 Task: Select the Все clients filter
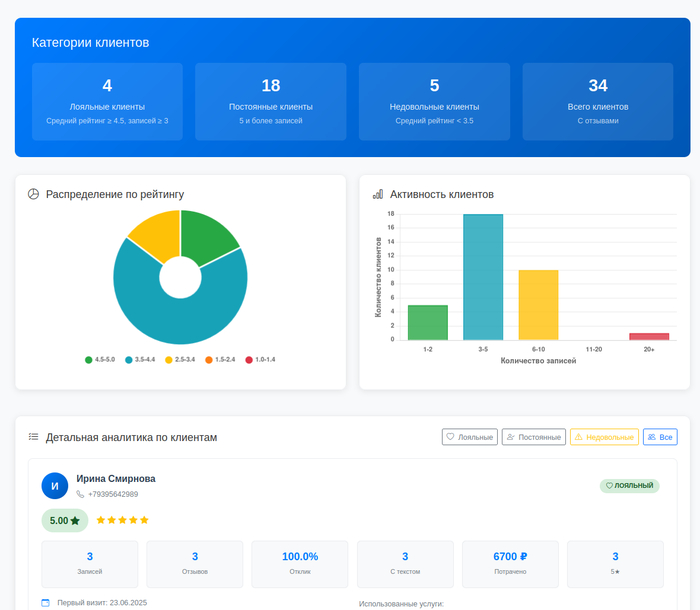tap(660, 437)
